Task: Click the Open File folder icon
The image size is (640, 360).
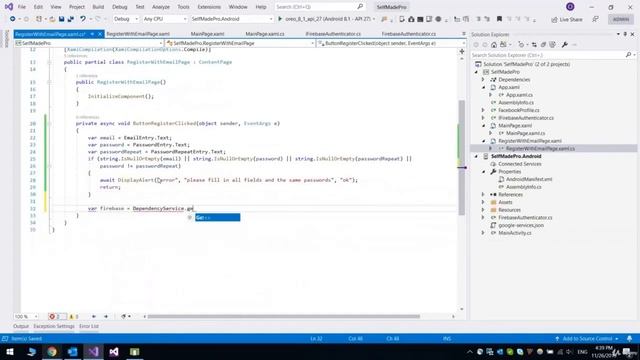Action: (x=52, y=19)
